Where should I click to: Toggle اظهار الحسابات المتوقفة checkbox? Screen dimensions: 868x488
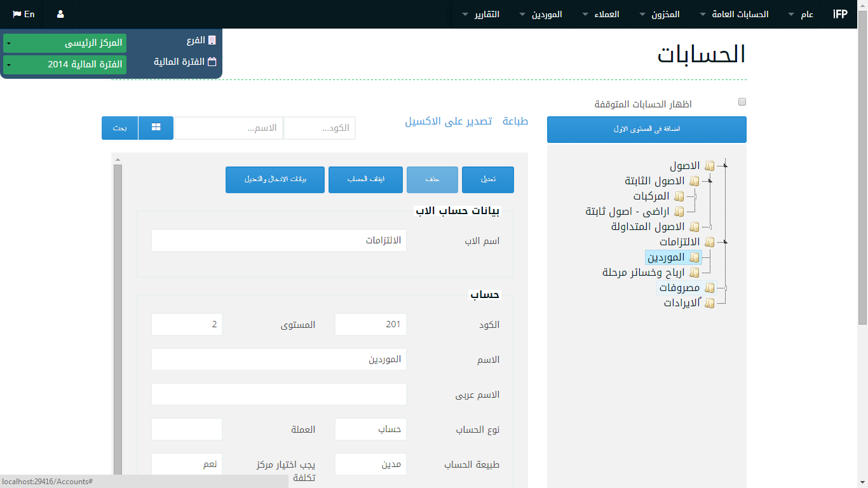click(742, 102)
